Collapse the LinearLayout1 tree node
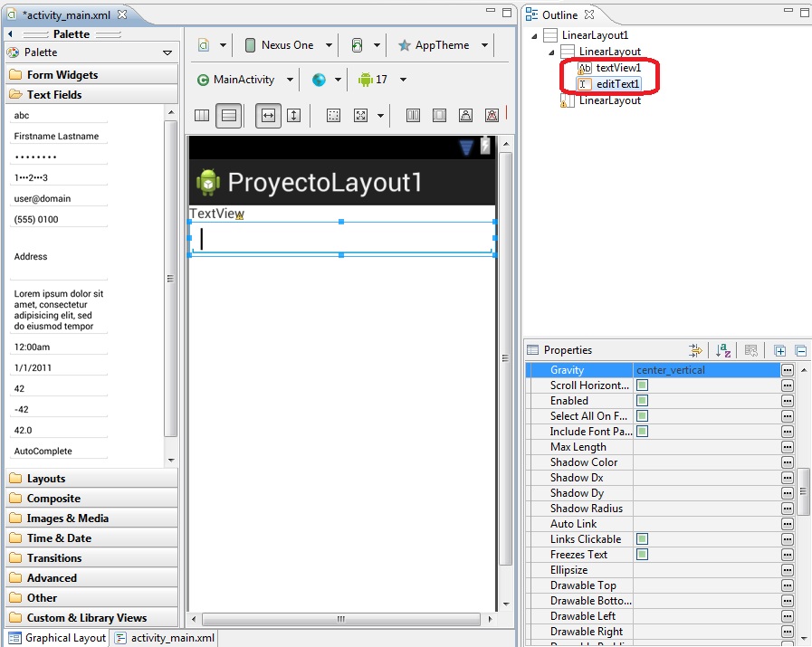This screenshot has height=647, width=812. pos(534,35)
